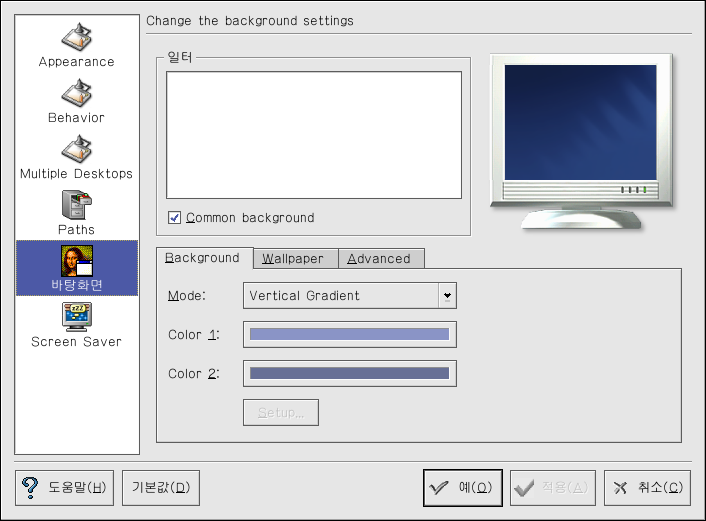The image size is (706, 521).
Task: Select the Behavior icon in sidebar
Action: (x=76, y=93)
